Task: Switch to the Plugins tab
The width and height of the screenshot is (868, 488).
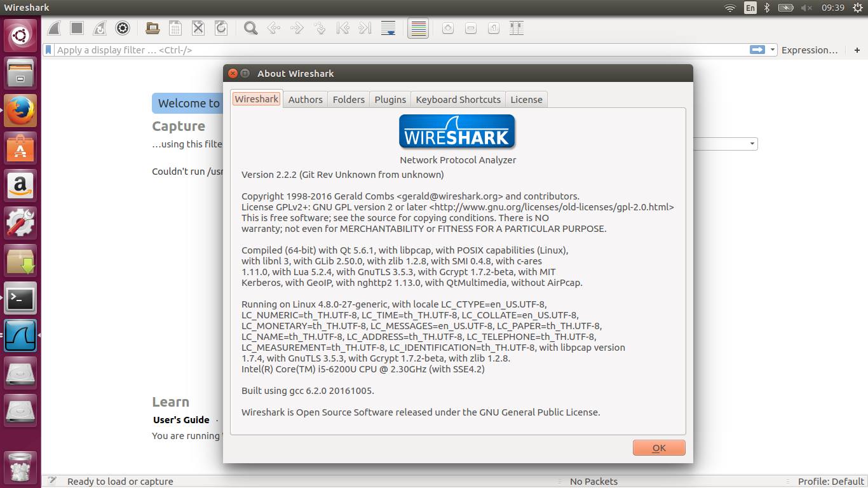Action: point(390,99)
